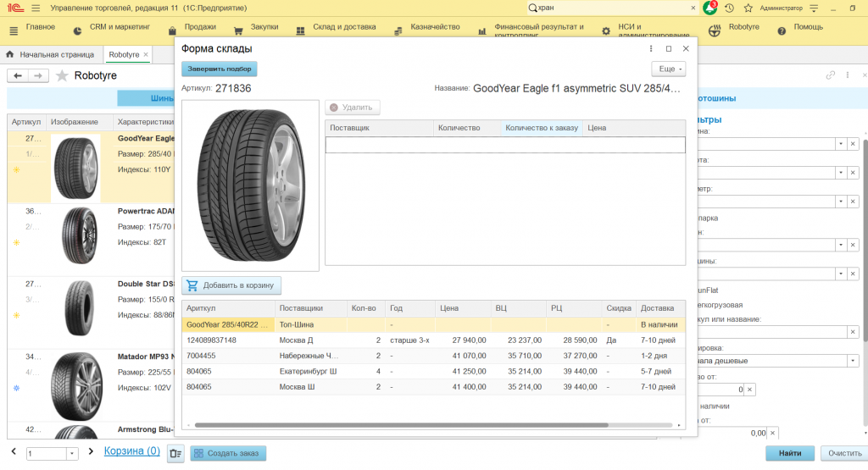
Task: Copy link icon at top right of page
Action: (831, 75)
